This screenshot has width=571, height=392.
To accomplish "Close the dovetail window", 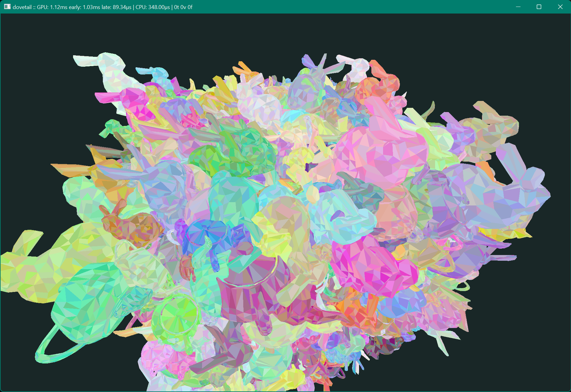I will pyautogui.click(x=560, y=7).
